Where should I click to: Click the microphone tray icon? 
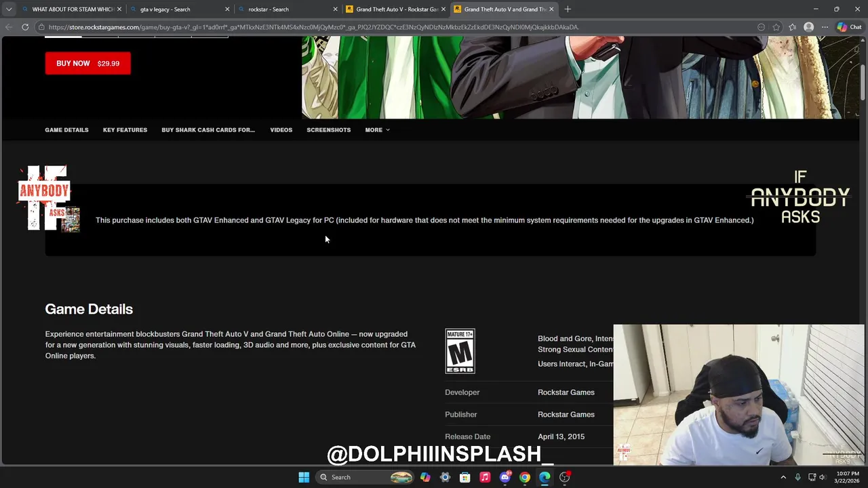pyautogui.click(x=797, y=477)
